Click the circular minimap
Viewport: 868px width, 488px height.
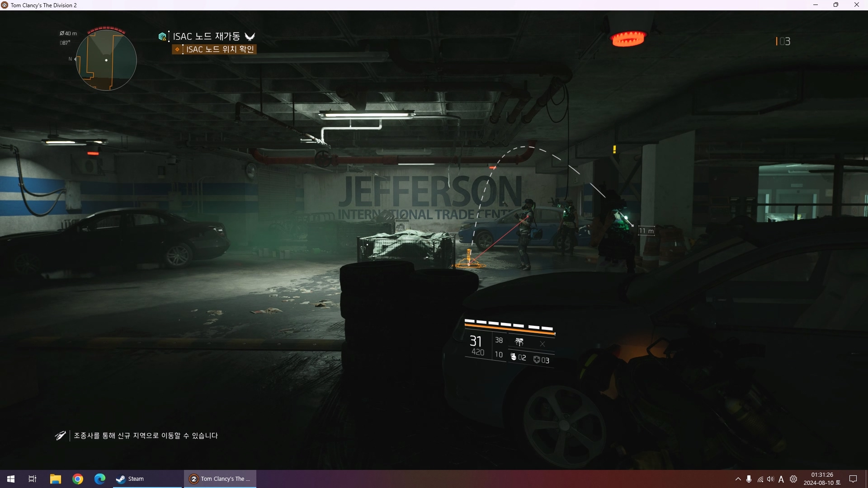click(x=106, y=60)
